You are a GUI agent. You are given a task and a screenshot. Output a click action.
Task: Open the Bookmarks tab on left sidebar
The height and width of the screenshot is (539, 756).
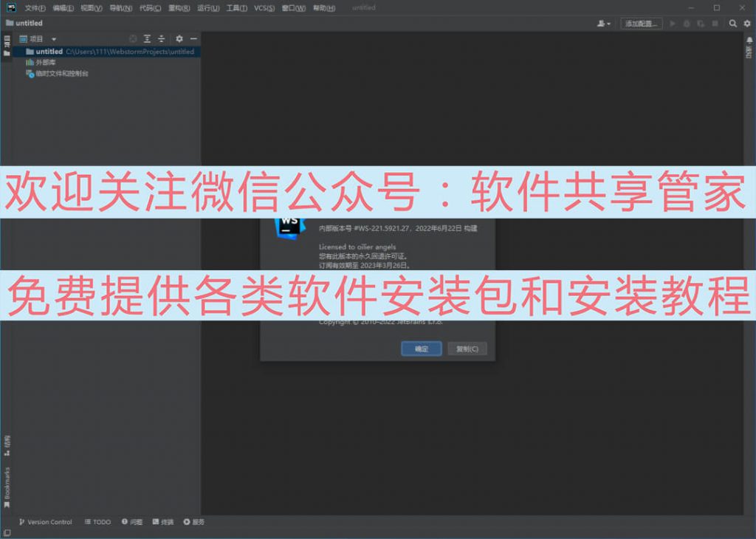click(7, 487)
